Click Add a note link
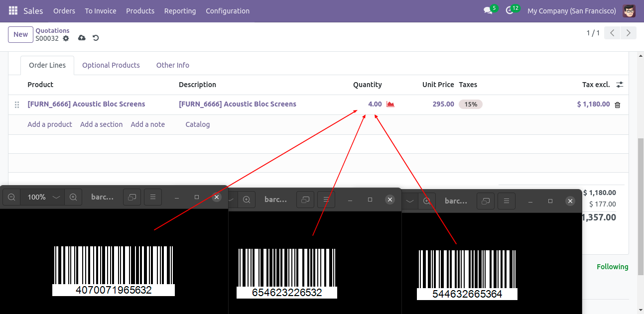644x314 pixels. [x=148, y=124]
